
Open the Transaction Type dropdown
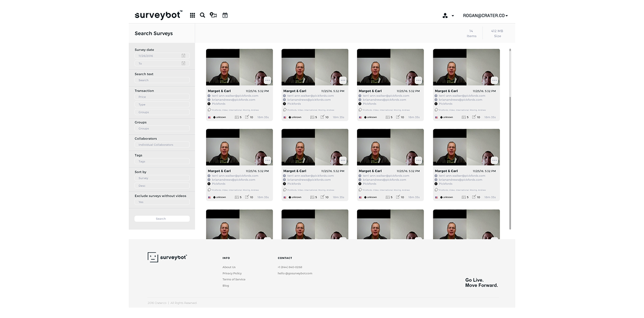tap(162, 105)
